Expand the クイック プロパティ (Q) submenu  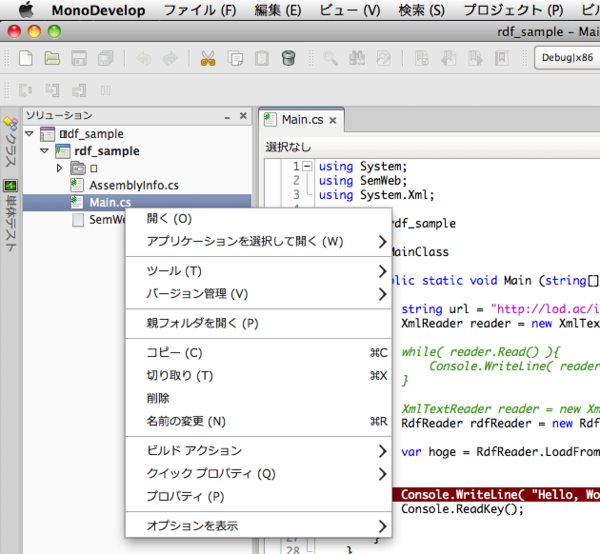tap(258, 474)
